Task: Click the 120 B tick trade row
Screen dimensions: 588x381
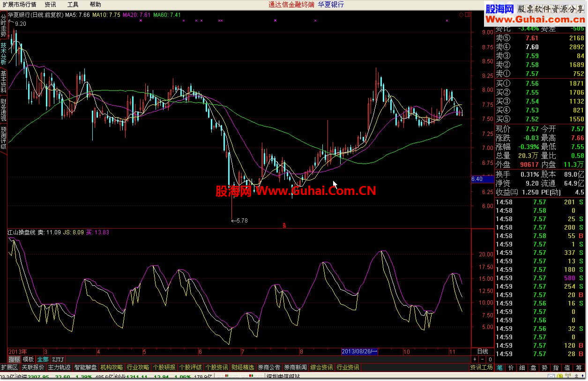Action: pos(540,345)
